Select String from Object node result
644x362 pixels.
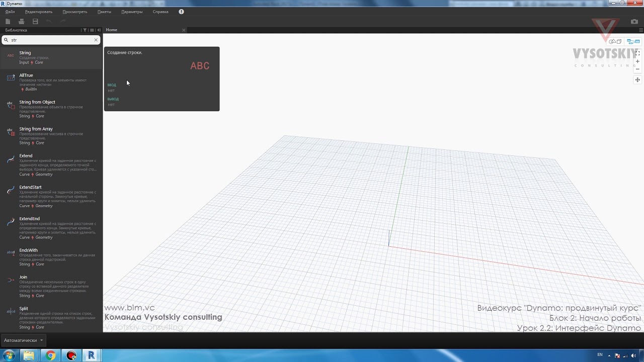click(51, 109)
